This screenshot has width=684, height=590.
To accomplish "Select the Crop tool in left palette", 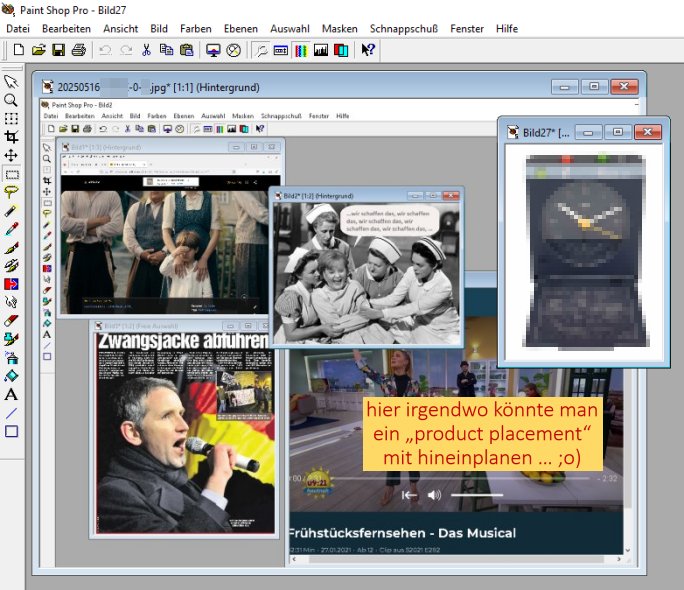I will click(x=11, y=137).
